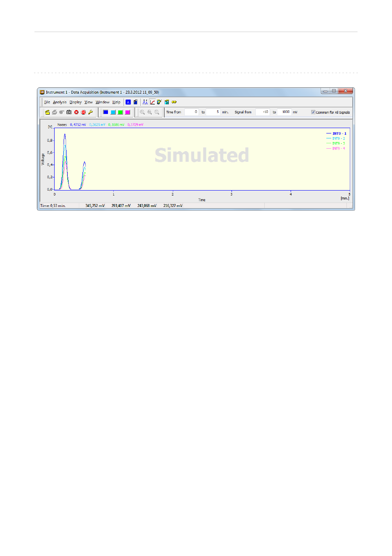
Task: Click the middle magnifier zoom icon
Action: [x=150, y=112]
